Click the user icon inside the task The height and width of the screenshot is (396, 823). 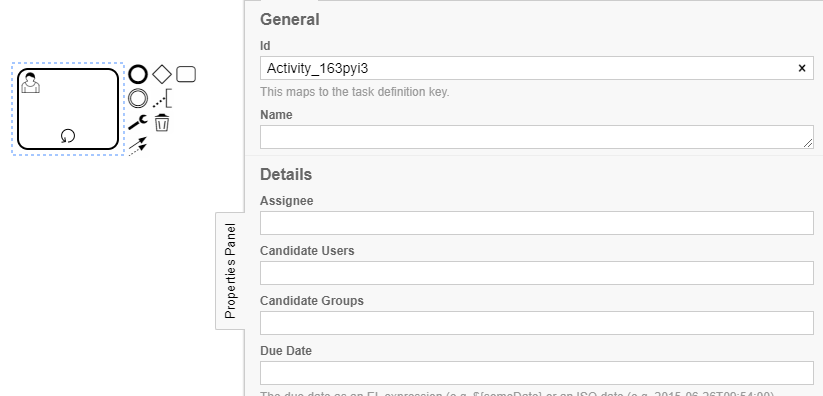pos(30,83)
